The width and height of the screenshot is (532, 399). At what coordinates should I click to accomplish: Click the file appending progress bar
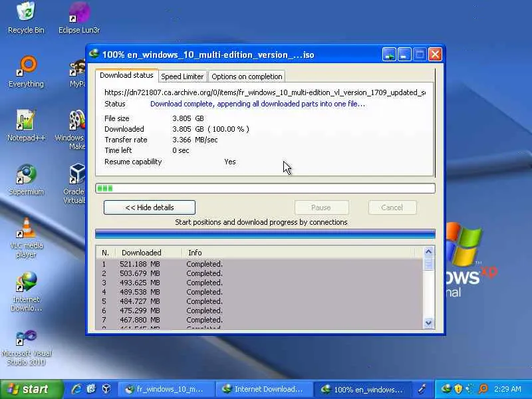click(x=265, y=188)
